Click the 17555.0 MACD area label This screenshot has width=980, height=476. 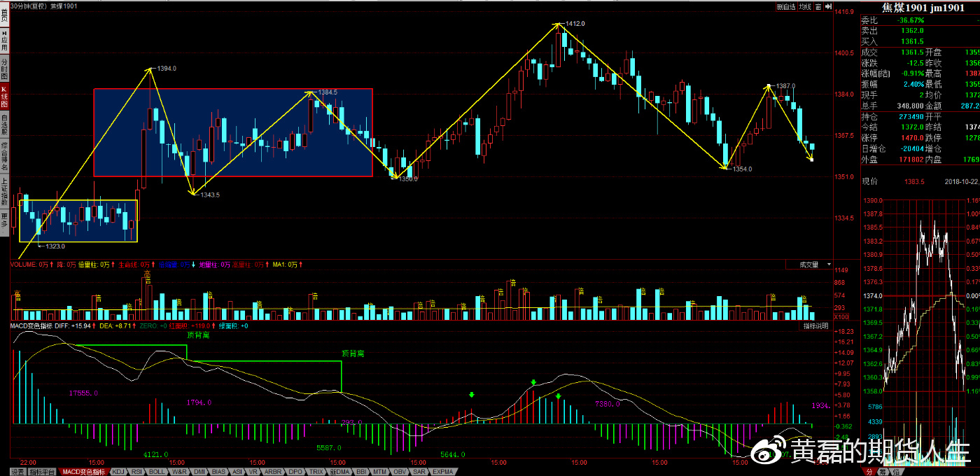pyautogui.click(x=83, y=393)
